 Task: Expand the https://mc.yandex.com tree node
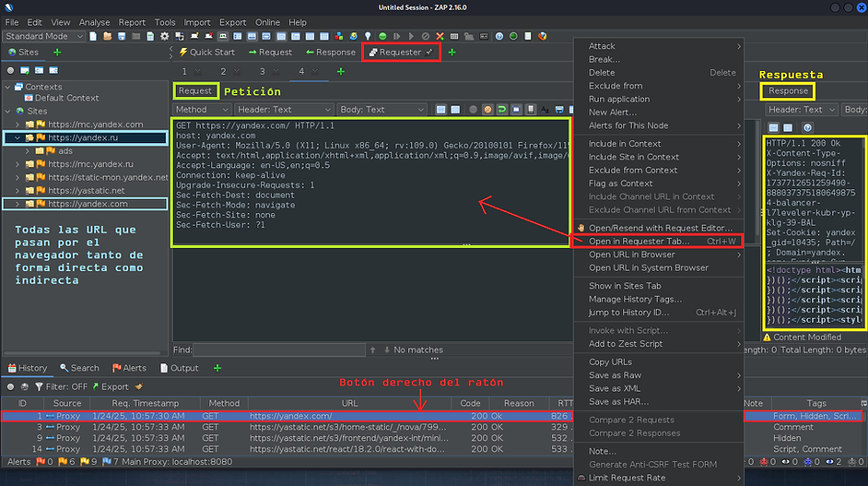pos(18,124)
